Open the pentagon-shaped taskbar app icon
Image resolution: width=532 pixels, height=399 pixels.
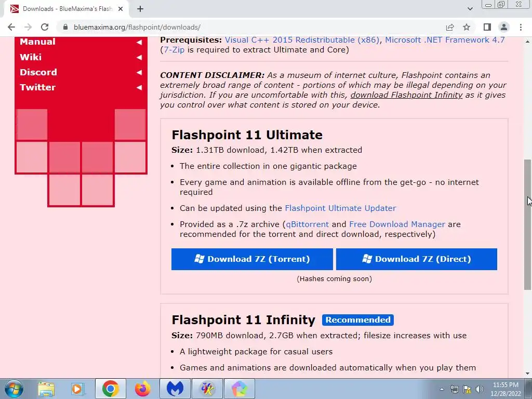coord(240,389)
